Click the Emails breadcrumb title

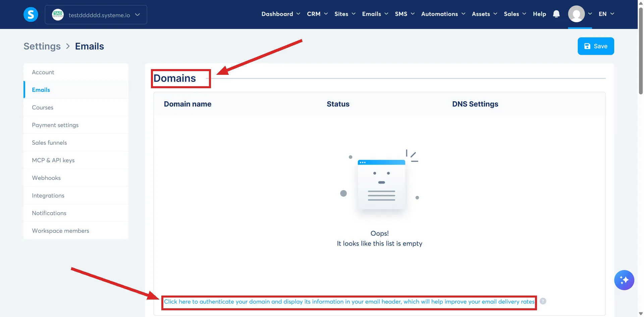tap(90, 46)
